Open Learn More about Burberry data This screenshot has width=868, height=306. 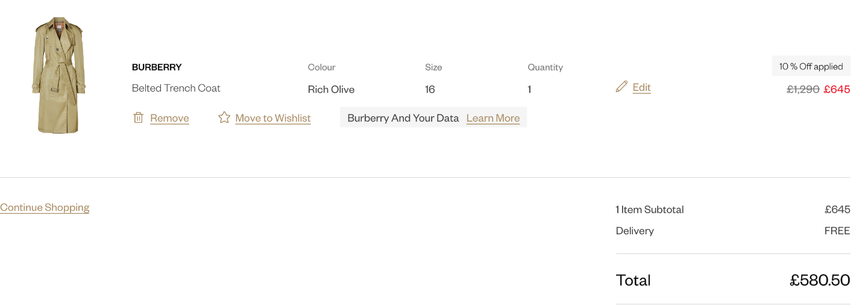[493, 118]
